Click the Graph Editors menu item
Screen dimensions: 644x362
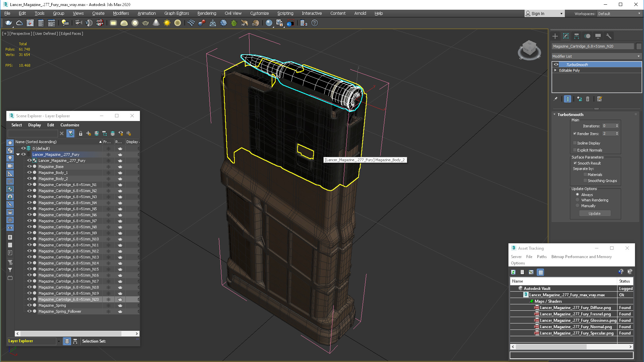coord(176,13)
